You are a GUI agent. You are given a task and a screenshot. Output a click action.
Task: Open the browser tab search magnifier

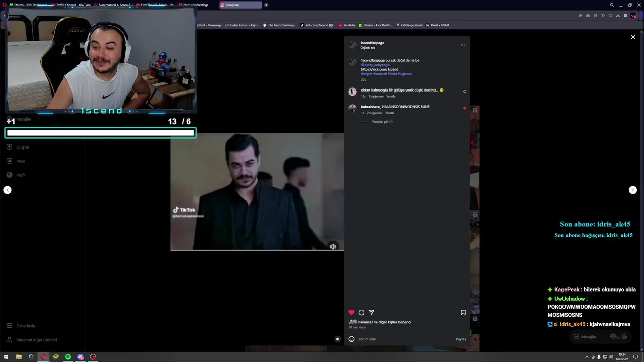[x=612, y=5]
